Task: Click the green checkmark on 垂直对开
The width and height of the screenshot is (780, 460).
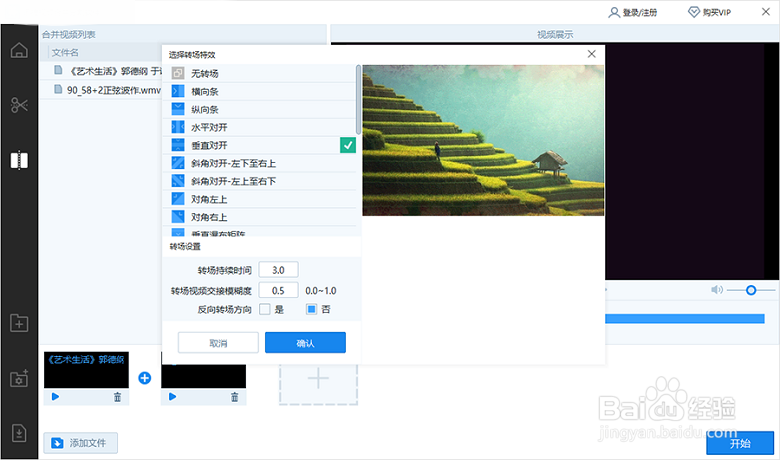Action: coord(348,145)
